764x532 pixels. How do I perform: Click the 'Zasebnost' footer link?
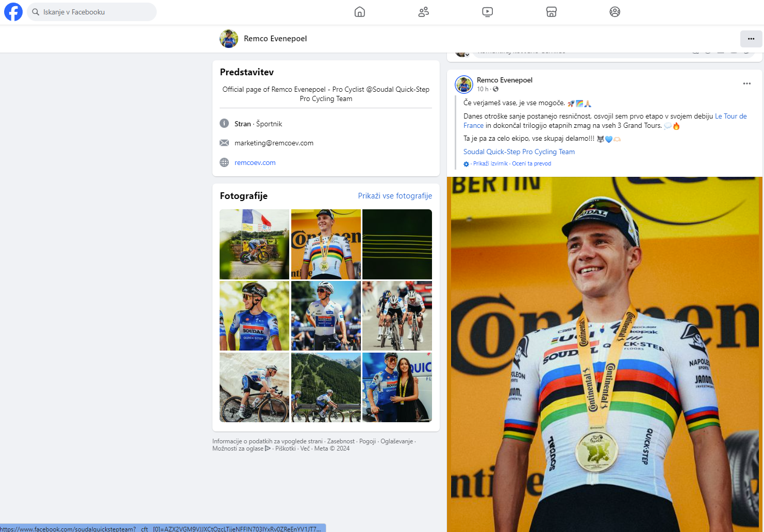(341, 441)
